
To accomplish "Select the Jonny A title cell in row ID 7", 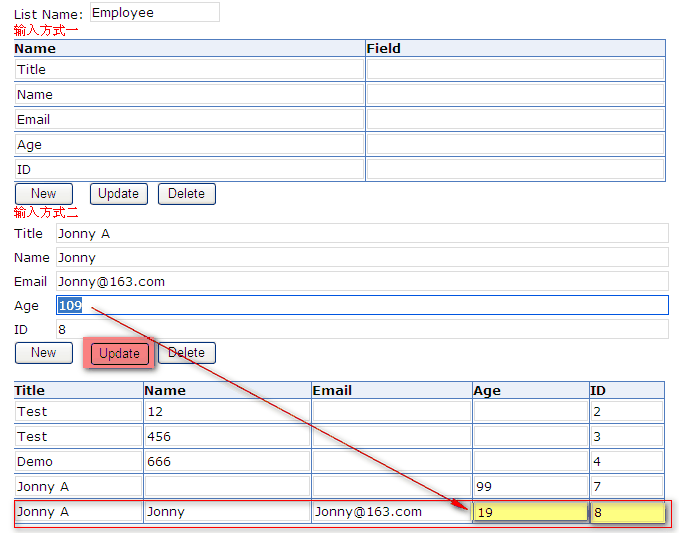I will (78, 487).
